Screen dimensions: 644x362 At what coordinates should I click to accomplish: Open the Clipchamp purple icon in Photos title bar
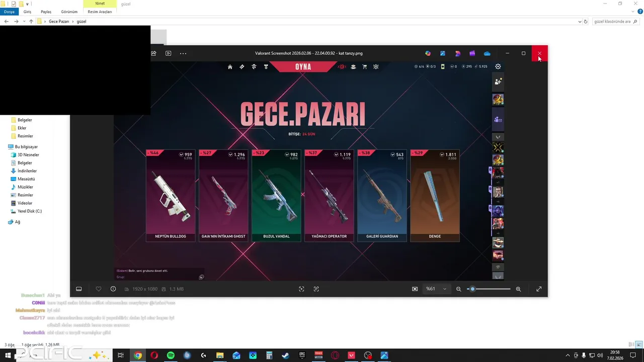tap(472, 53)
